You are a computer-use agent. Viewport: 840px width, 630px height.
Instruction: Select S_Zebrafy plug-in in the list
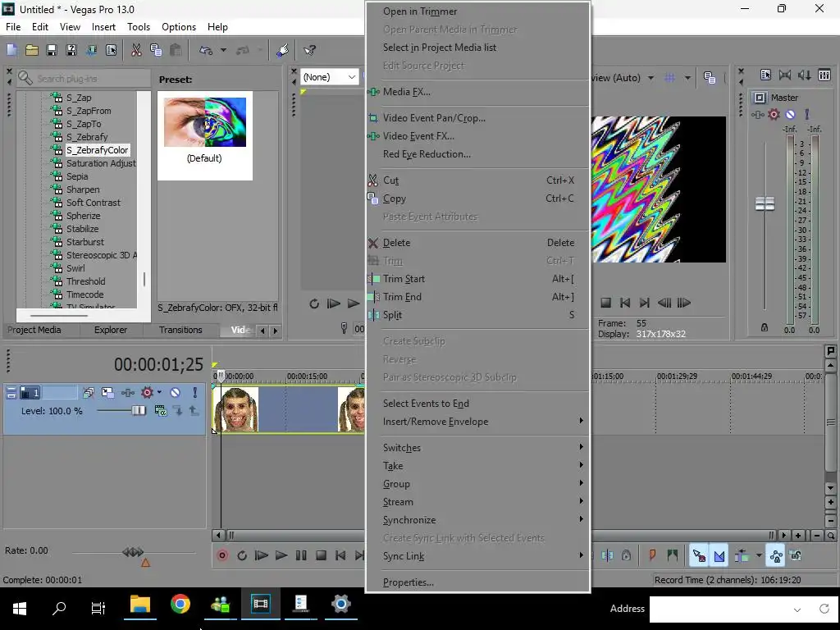tap(87, 137)
